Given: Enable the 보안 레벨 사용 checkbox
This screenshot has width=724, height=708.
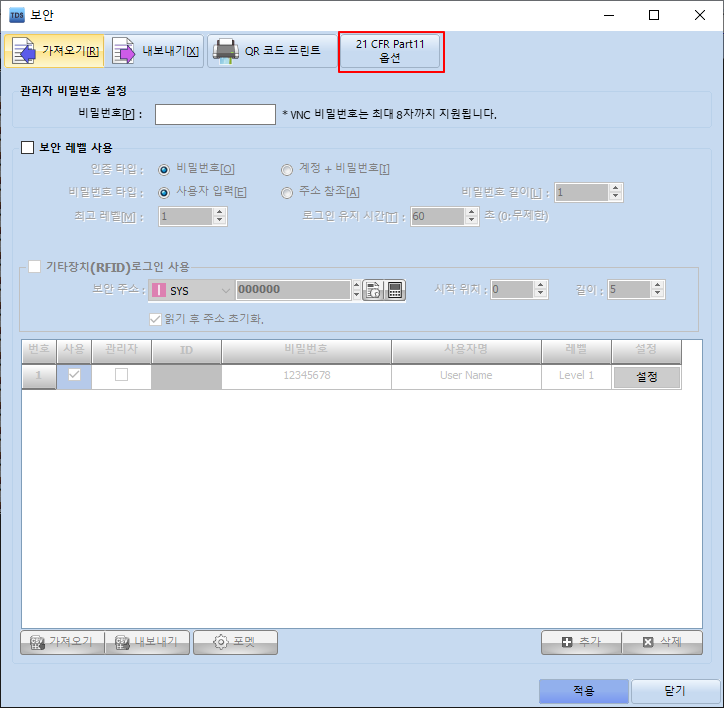Looking at the screenshot, I should (28, 148).
